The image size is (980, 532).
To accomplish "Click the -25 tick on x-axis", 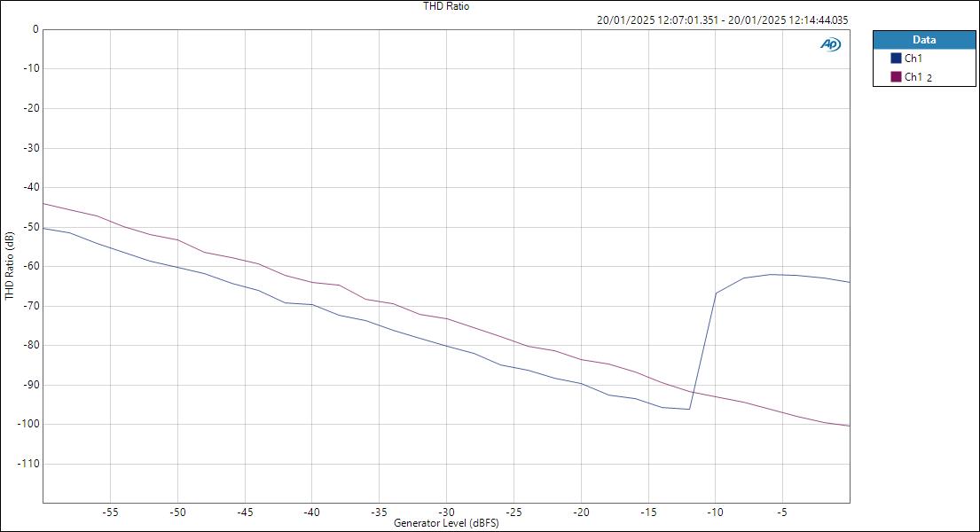I will (514, 512).
